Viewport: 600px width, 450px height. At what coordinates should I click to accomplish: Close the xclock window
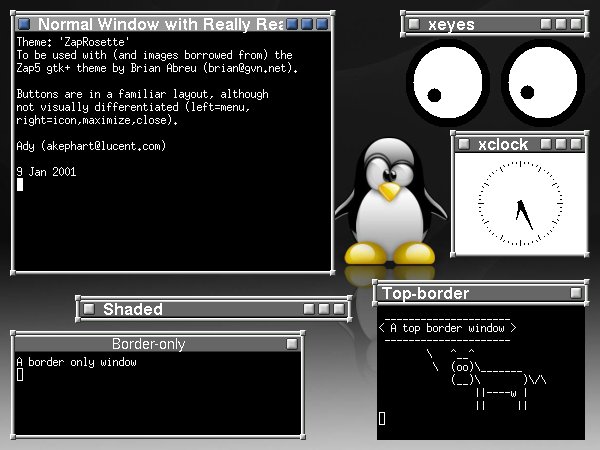pyautogui.click(x=576, y=144)
